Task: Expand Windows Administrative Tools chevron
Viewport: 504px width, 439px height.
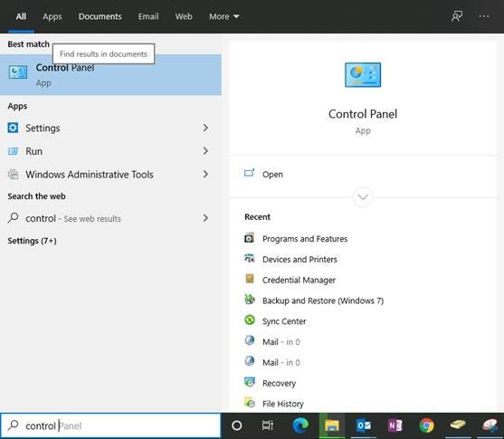Action: coord(205,174)
